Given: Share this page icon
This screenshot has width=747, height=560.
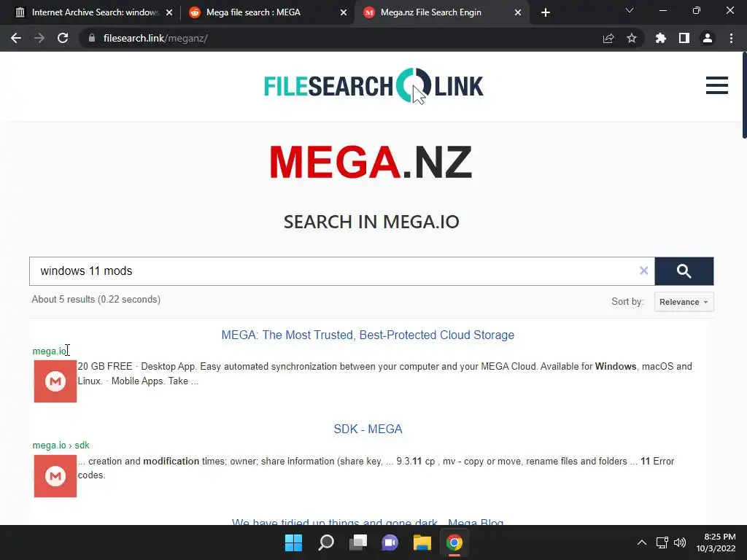Looking at the screenshot, I should [608, 38].
